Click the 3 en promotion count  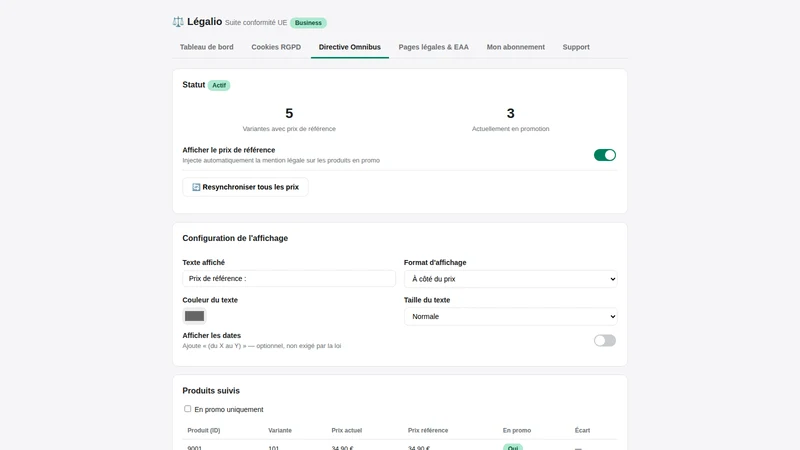coord(510,113)
